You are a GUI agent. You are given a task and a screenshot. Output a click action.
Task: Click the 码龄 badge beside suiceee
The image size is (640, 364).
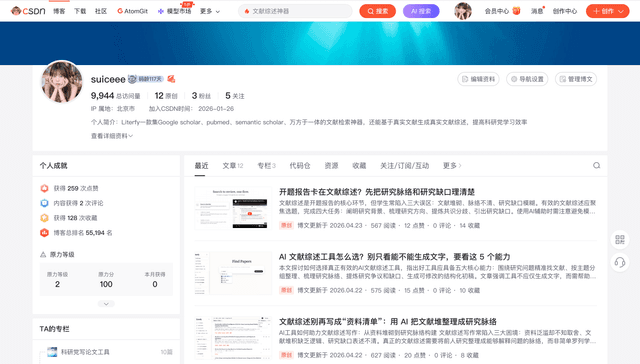146,79
